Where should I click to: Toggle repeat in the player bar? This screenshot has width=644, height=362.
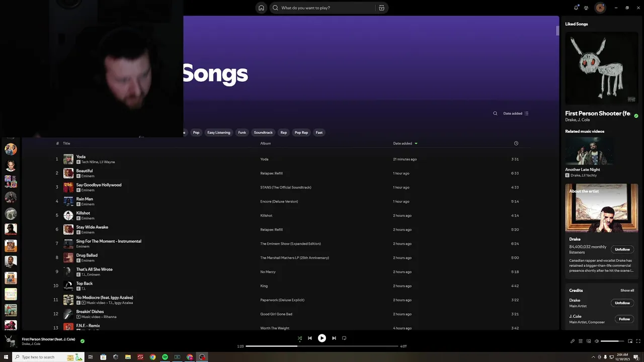point(344,338)
